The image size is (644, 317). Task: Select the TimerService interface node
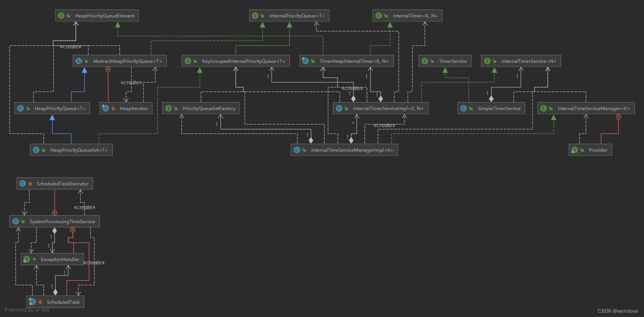445,61
